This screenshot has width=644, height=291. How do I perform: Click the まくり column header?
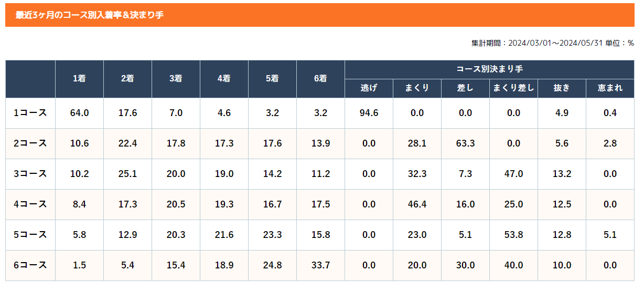[x=417, y=88]
